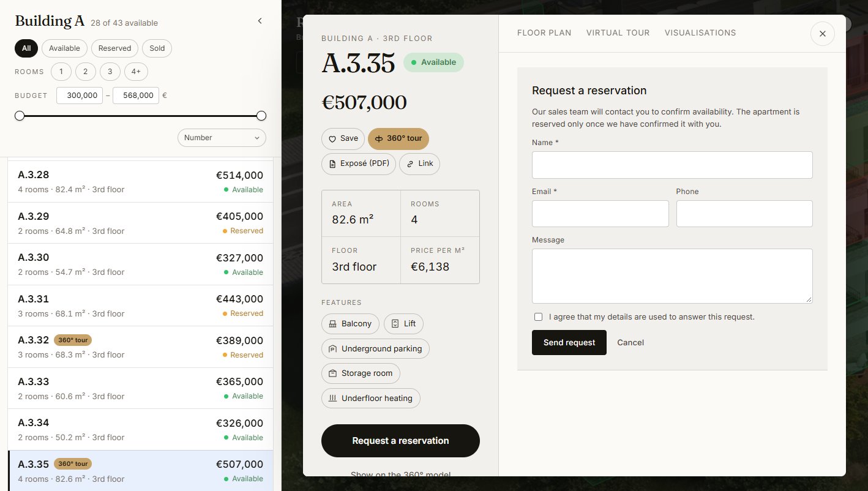868x491 pixels.
Task: Open apartment A.3.33 priced €365,000
Action: coord(140,388)
